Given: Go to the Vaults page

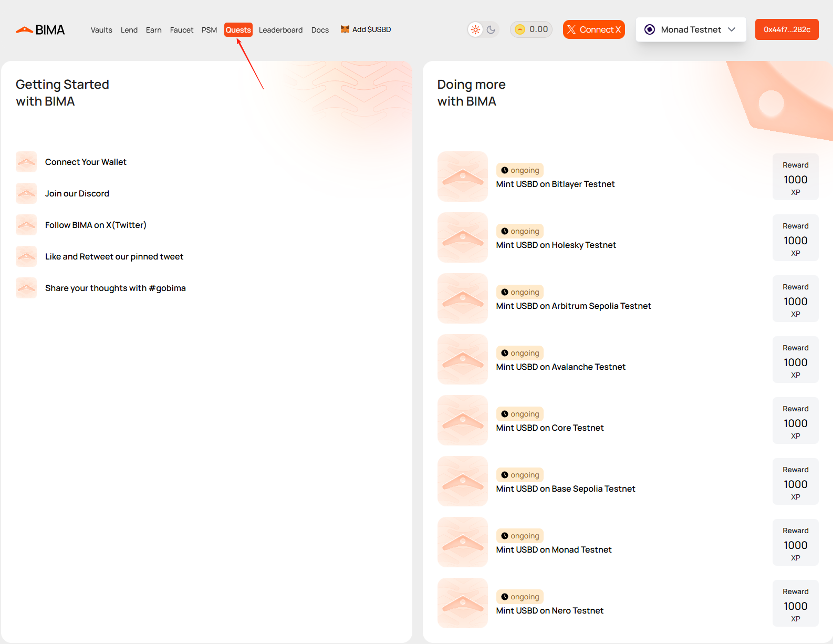Looking at the screenshot, I should click(101, 30).
